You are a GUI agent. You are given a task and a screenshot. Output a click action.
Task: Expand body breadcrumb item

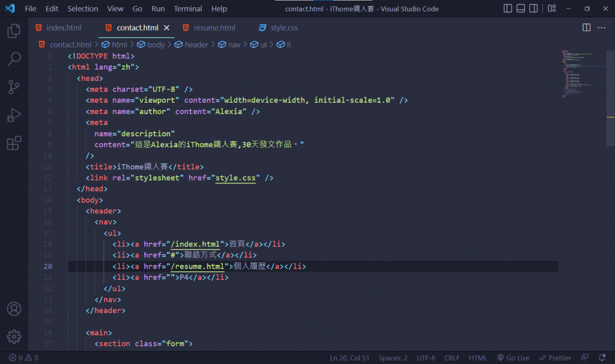tap(151, 44)
